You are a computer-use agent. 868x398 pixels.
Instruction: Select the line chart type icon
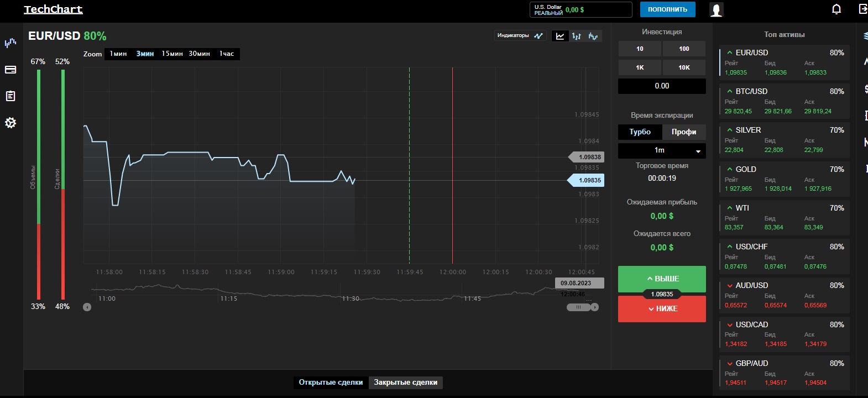tap(560, 36)
